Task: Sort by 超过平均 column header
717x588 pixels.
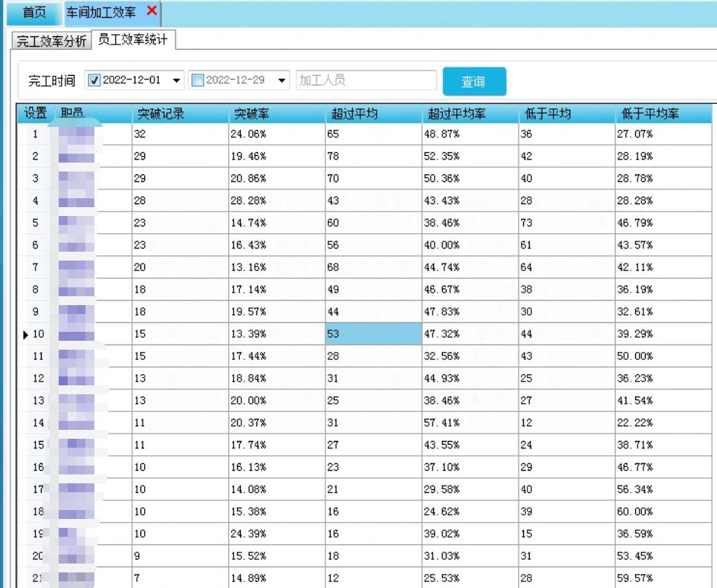Action: tap(373, 114)
